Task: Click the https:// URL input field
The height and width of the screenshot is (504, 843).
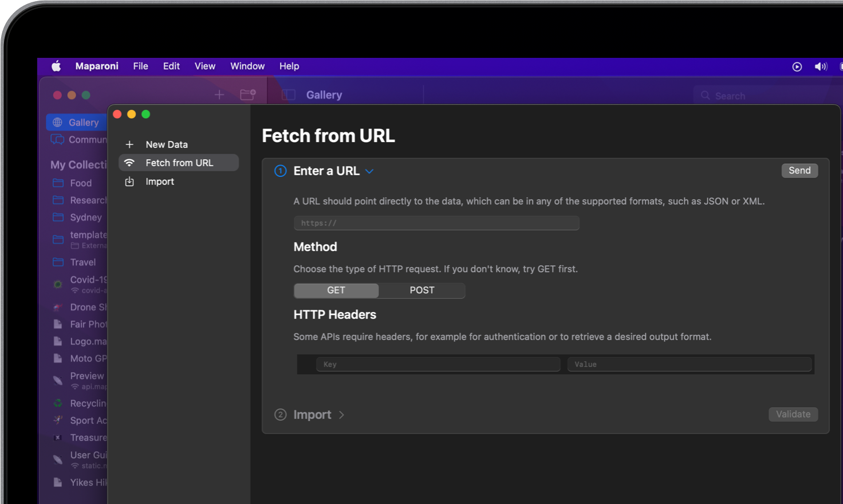Action: pyautogui.click(x=436, y=223)
